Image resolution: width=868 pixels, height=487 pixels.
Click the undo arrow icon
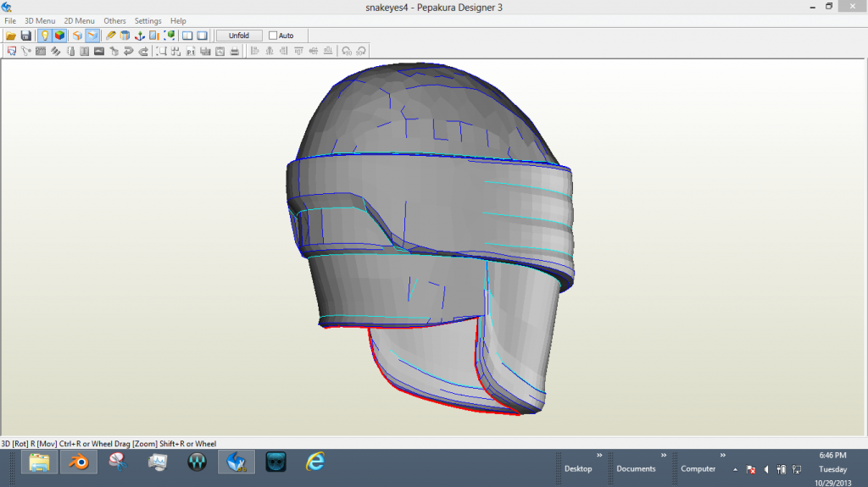click(x=129, y=51)
